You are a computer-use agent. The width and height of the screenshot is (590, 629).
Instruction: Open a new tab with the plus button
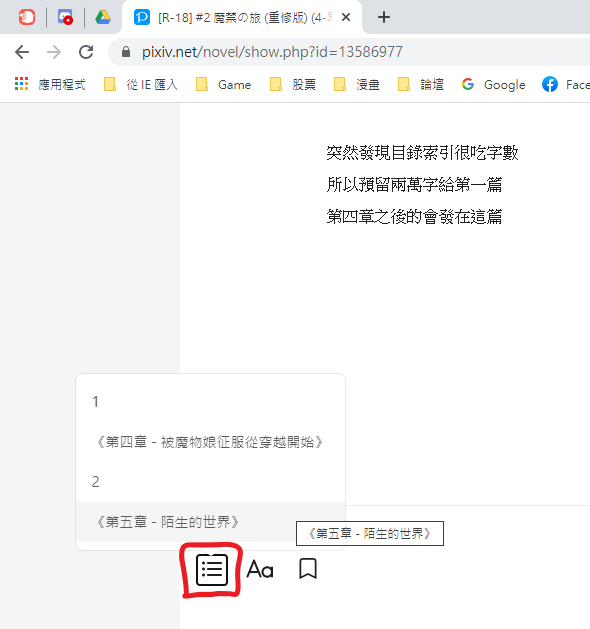click(384, 17)
